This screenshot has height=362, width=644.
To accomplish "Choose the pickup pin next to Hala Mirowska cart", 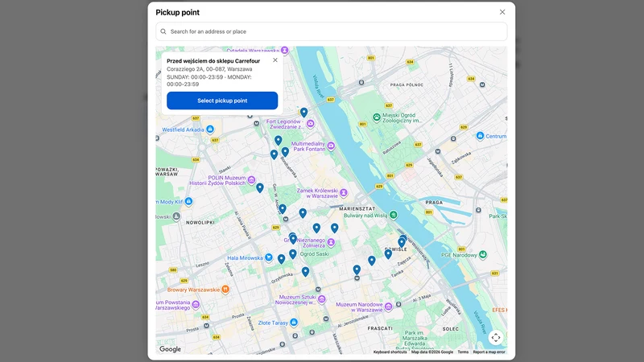I will 281,259.
